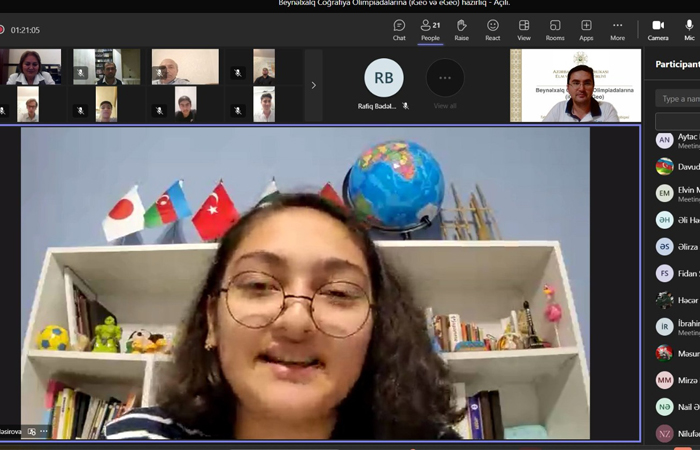Image resolution: width=700 pixels, height=450 pixels.
Task: Select the ƏH avatar for Əli
Action: (664, 220)
